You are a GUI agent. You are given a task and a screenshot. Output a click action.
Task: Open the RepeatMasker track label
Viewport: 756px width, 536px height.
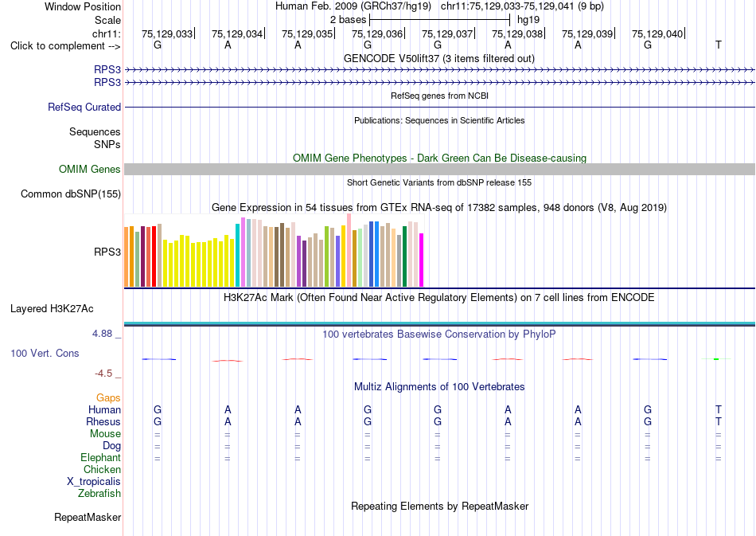(x=88, y=517)
